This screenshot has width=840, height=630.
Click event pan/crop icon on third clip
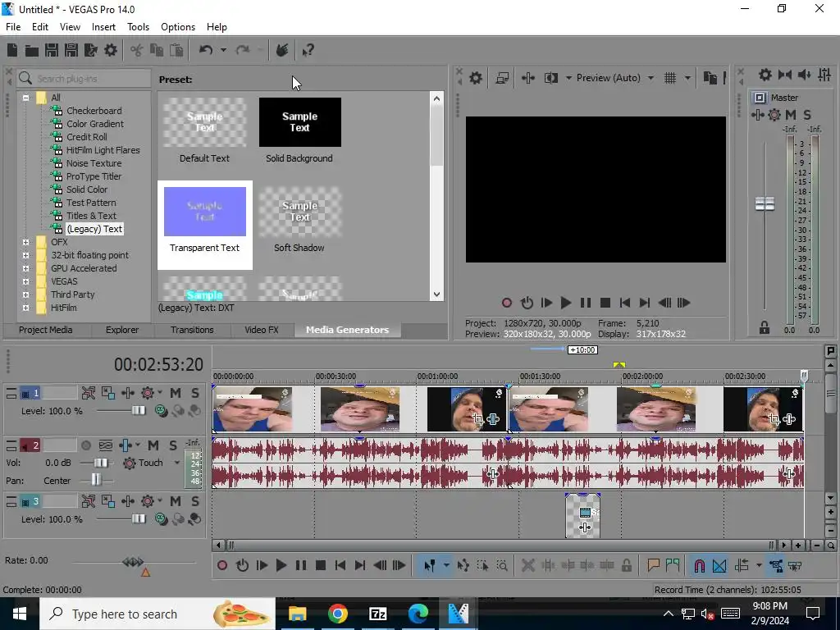(478, 419)
